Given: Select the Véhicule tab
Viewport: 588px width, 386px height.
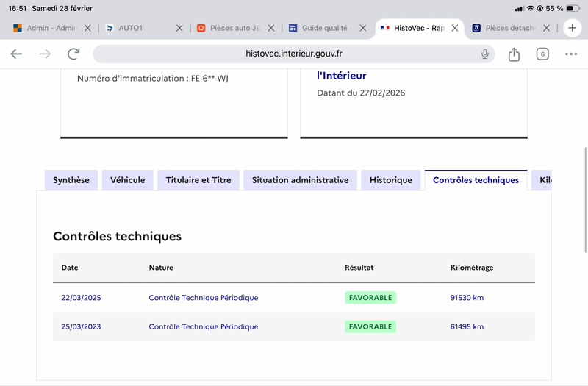Looking at the screenshot, I should [x=128, y=180].
